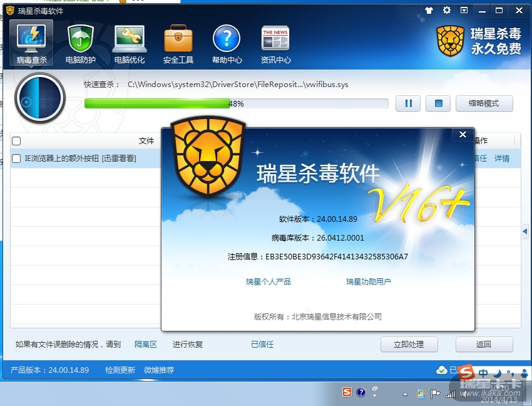Click the Sogou S icon in the taskbar
This screenshot has width=532, height=406.
[347, 392]
